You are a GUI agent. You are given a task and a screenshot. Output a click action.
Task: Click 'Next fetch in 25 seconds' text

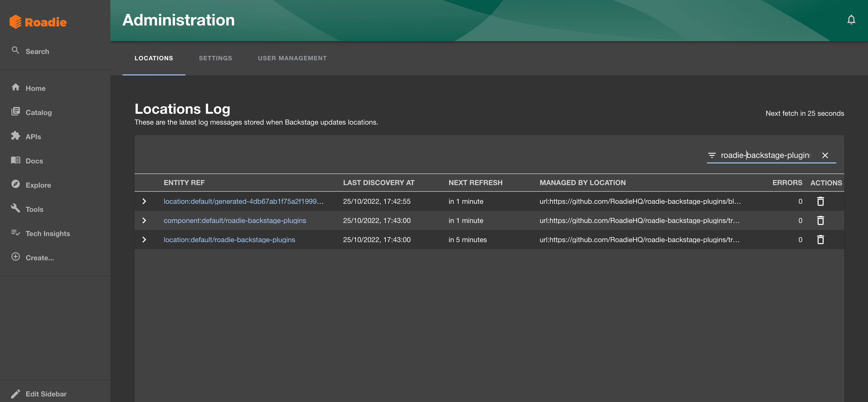(x=805, y=113)
